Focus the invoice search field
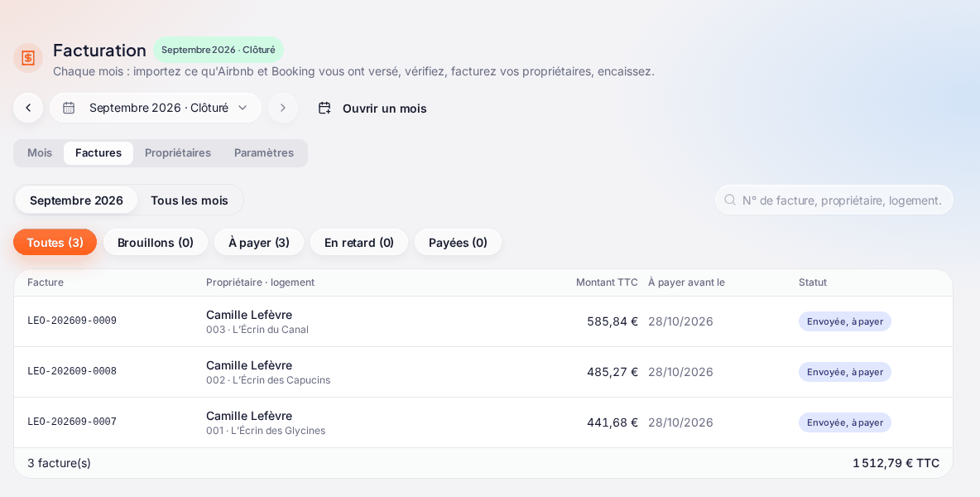This screenshot has height=497, width=980. (834, 200)
